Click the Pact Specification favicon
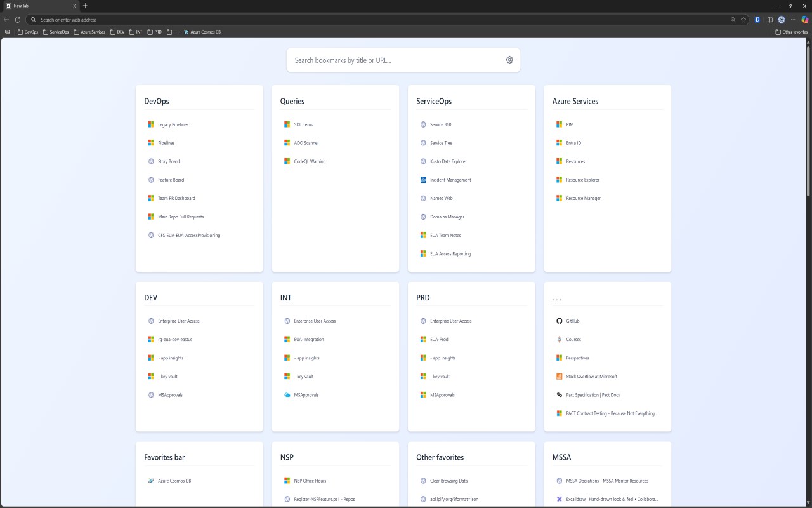 point(559,395)
